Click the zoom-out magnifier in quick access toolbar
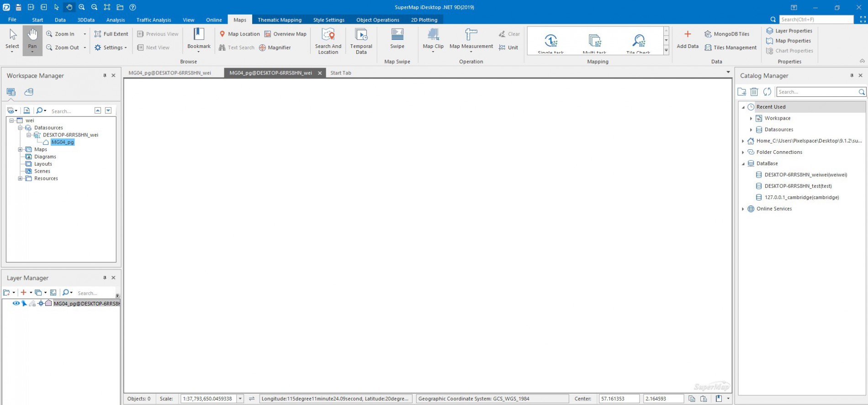The height and width of the screenshot is (405, 868). click(x=94, y=7)
